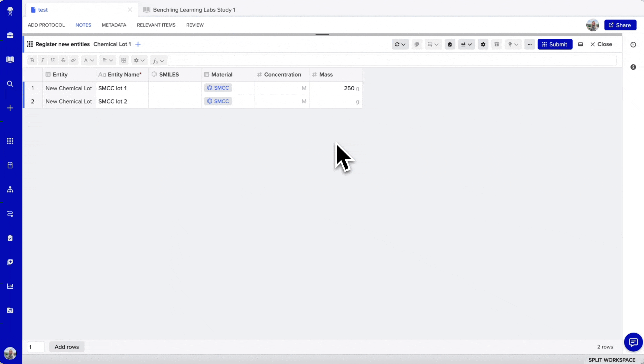Toggle italic formatting in the text toolbar
644x364 pixels.
coord(42,60)
